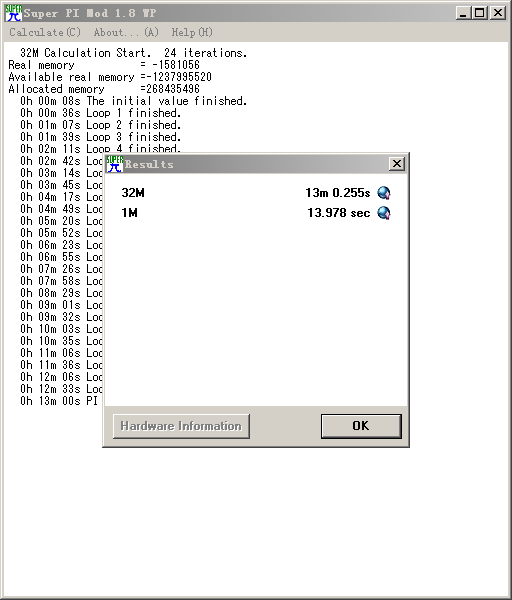Click the globe icon next to 32M result
512x600 pixels.
pyautogui.click(x=384, y=193)
